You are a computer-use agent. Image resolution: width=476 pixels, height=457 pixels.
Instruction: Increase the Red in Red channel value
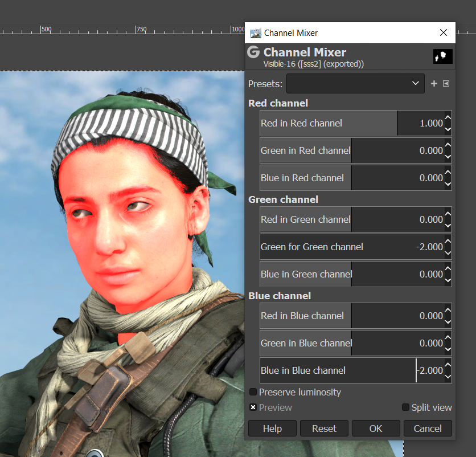448,117
